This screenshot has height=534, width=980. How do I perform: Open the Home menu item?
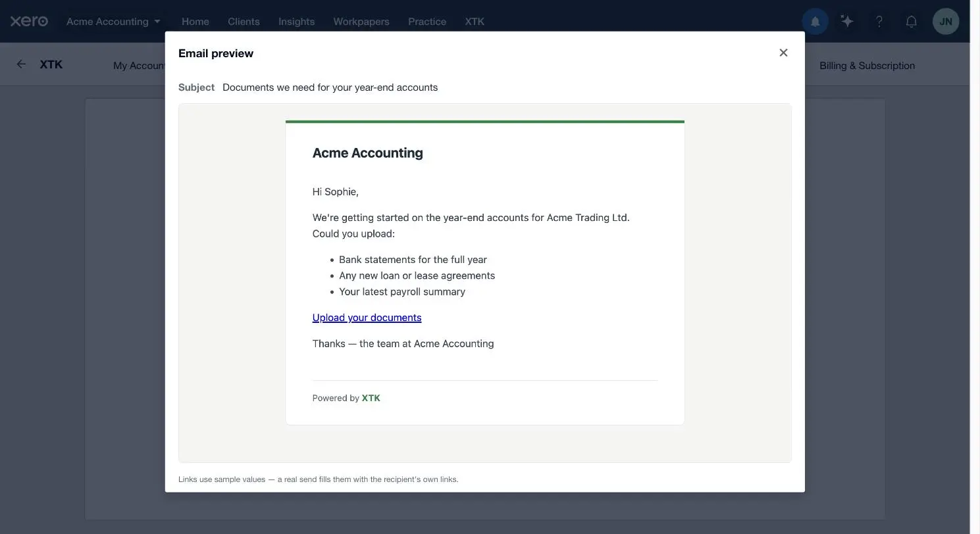(x=195, y=21)
